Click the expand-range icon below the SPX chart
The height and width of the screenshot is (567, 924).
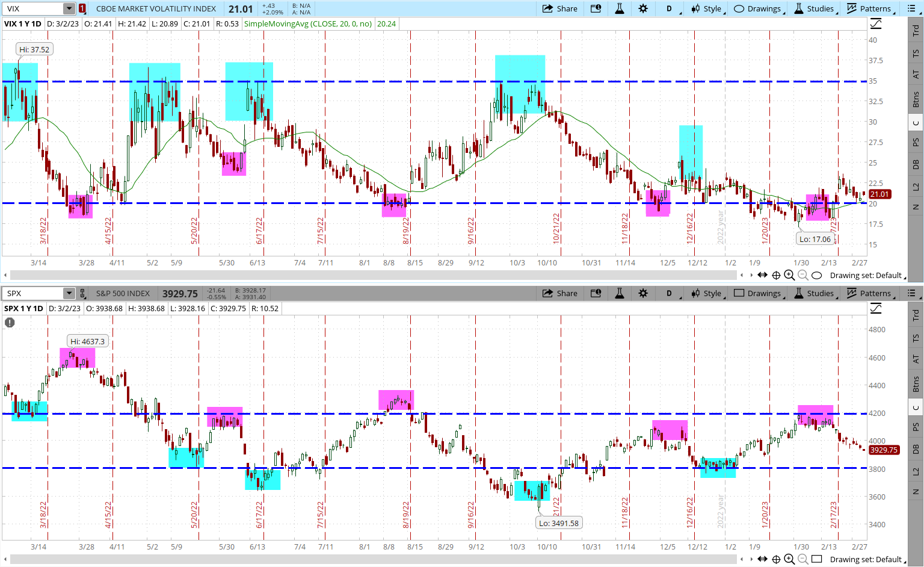click(762, 559)
